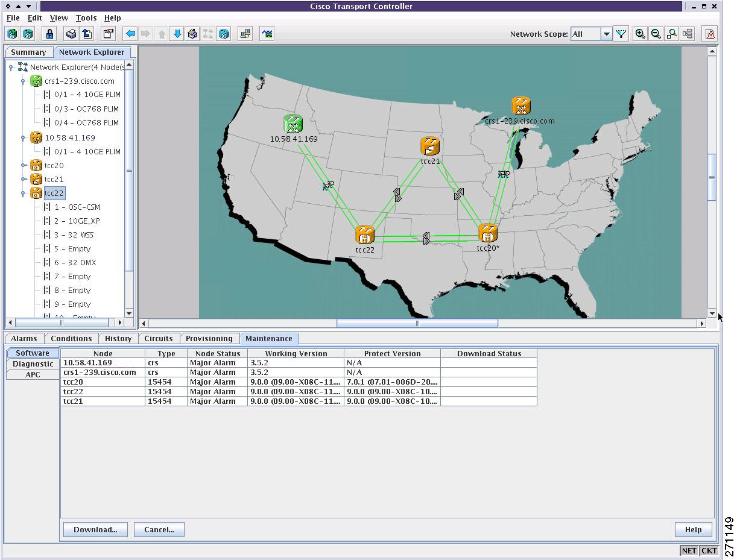Open the Edit menu

coord(35,18)
